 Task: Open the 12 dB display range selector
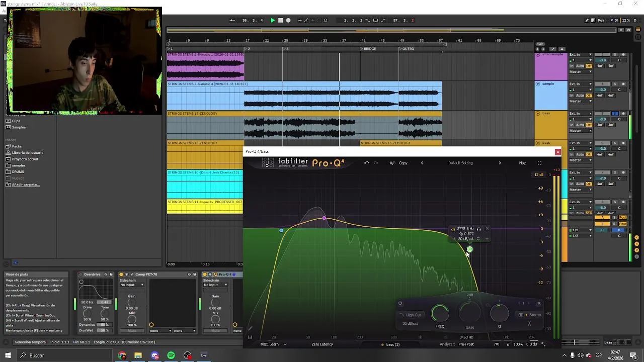[x=539, y=174]
